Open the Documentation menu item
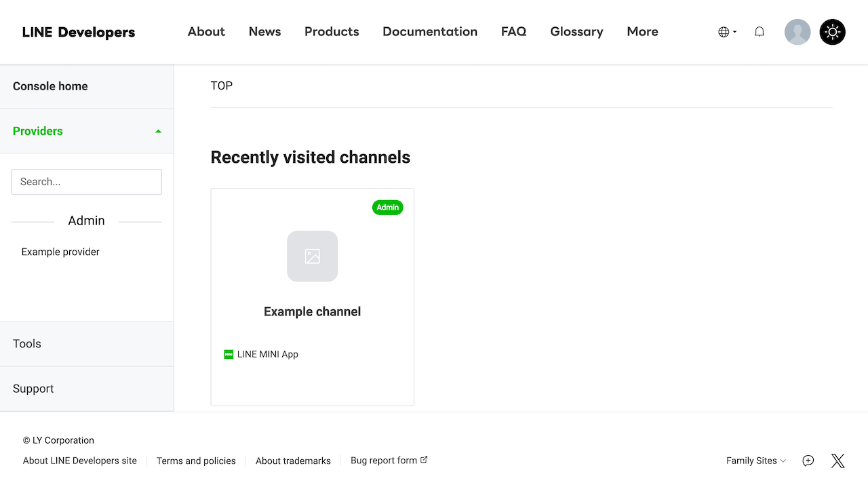 (430, 32)
